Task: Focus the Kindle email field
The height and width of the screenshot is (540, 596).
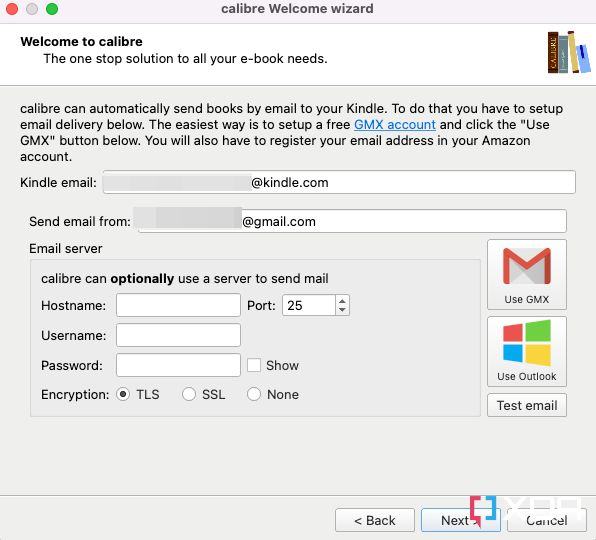Action: (339, 182)
